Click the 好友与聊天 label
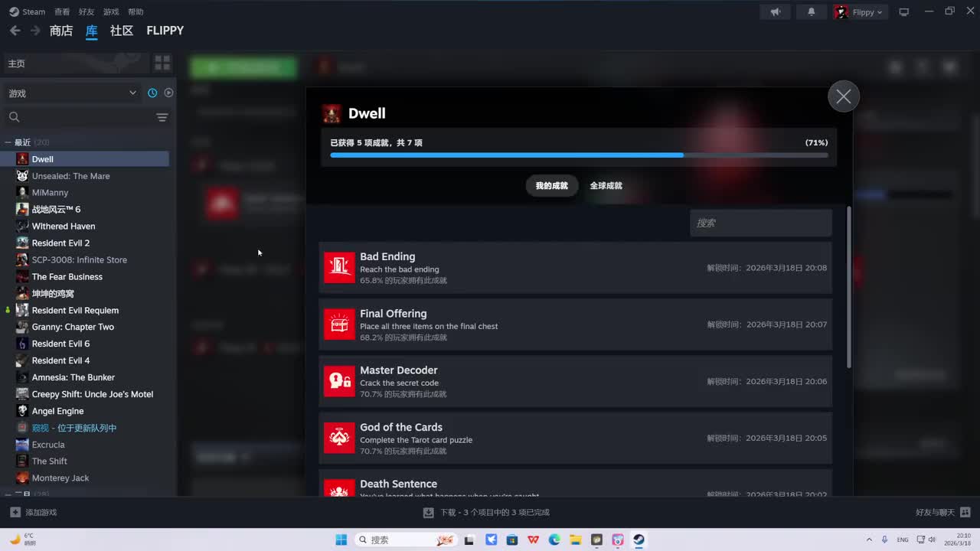This screenshot has height=551, width=980. click(x=935, y=512)
